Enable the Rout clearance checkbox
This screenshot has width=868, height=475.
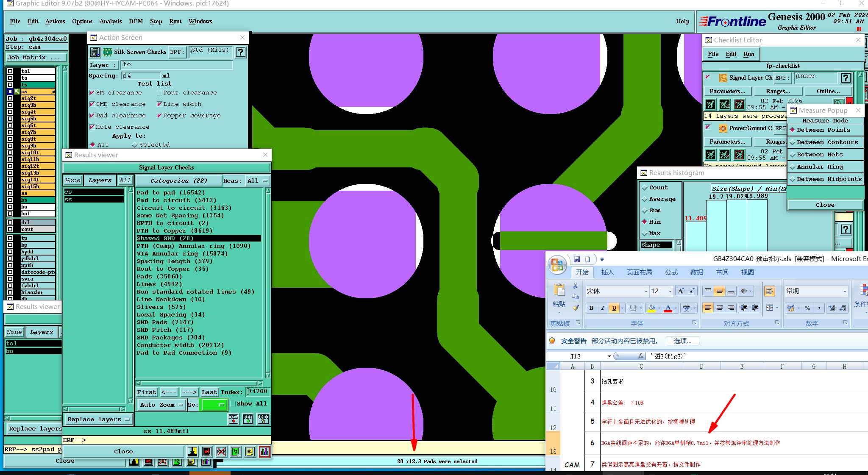[160, 93]
